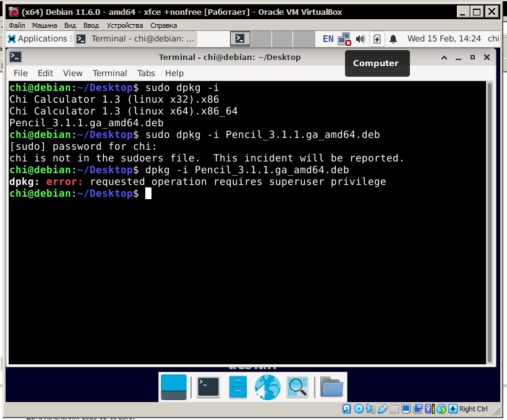Click the keyboard capture down-arrow icon near Right Ctrl
The image size is (507, 420).
tap(453, 409)
